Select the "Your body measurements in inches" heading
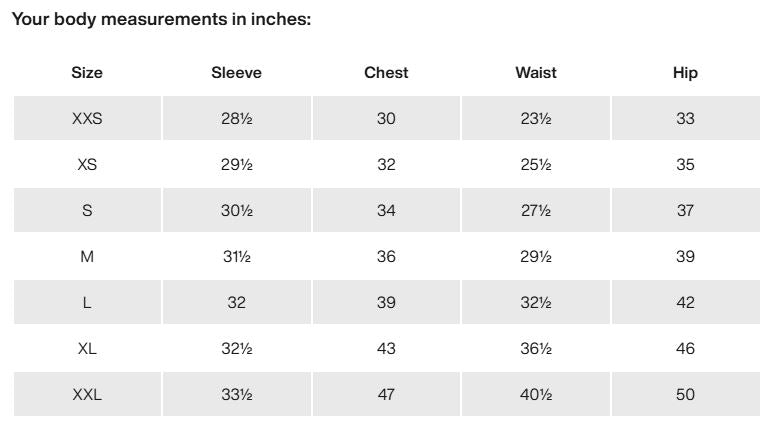Viewport: 783px width, 435px height. 161,20
